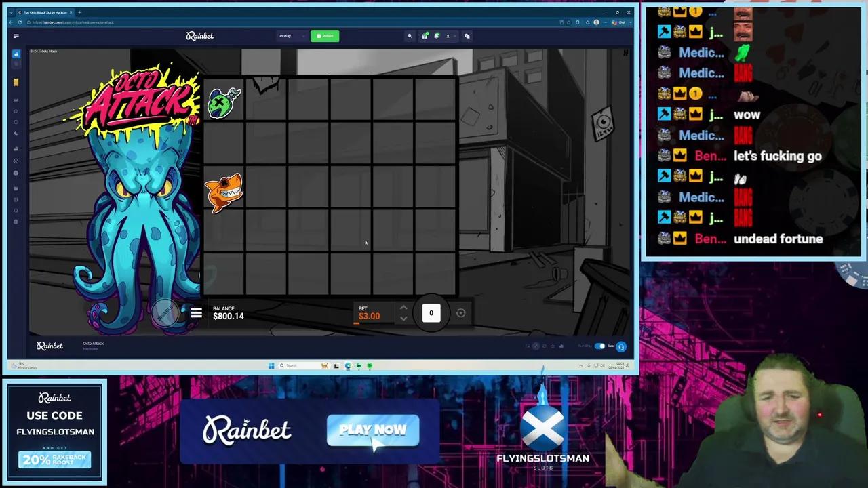Select the casino icon in left sidebar
The image size is (868, 488).
coord(16,54)
